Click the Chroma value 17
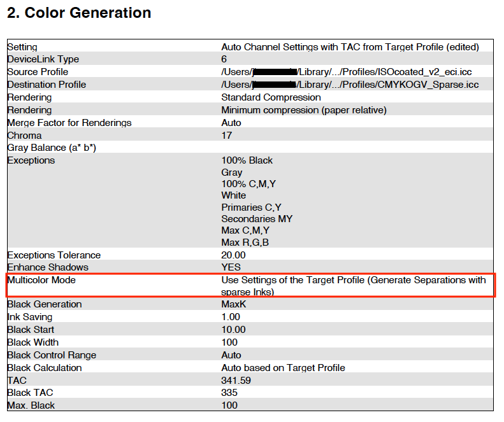 pyautogui.click(x=227, y=136)
